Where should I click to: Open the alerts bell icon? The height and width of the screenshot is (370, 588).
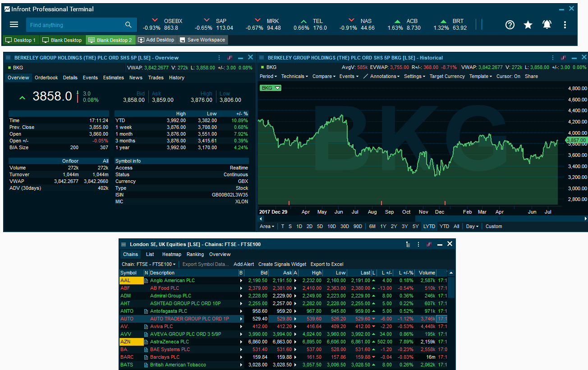547,25
